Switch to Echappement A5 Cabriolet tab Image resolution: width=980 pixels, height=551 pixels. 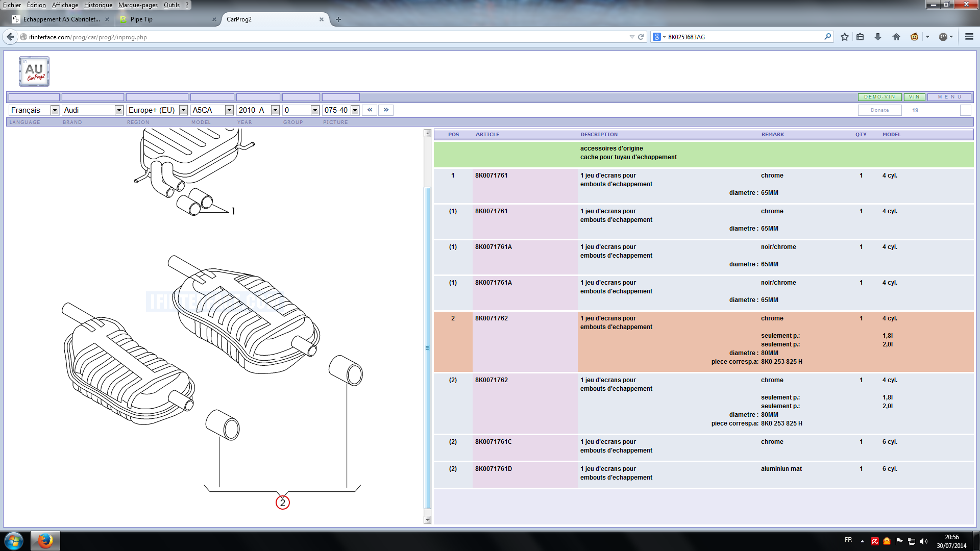click(x=61, y=19)
